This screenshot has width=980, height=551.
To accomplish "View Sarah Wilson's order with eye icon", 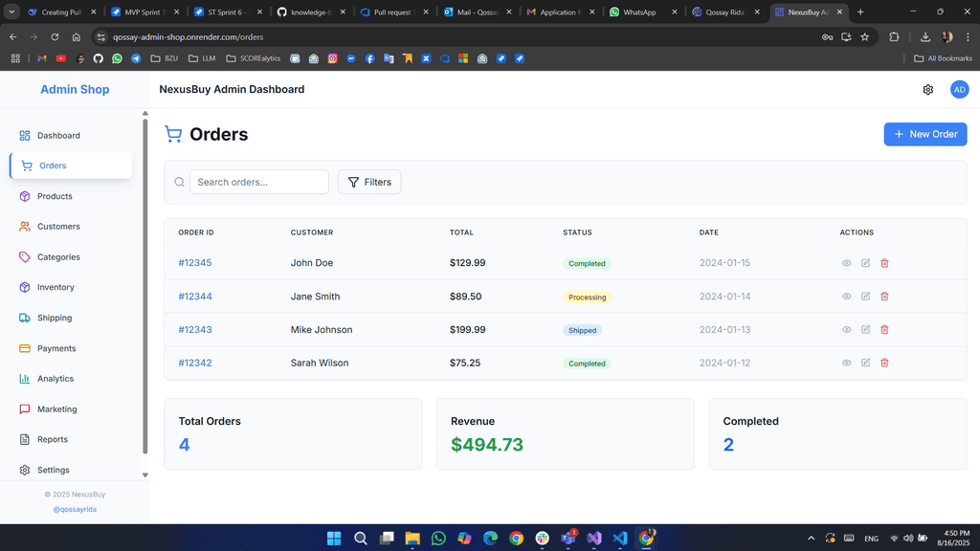I will pyautogui.click(x=846, y=363).
